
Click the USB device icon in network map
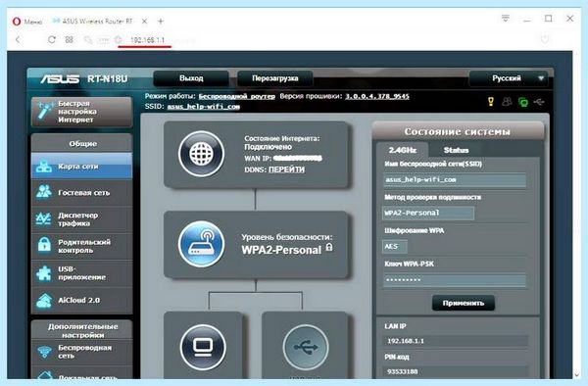(306, 347)
